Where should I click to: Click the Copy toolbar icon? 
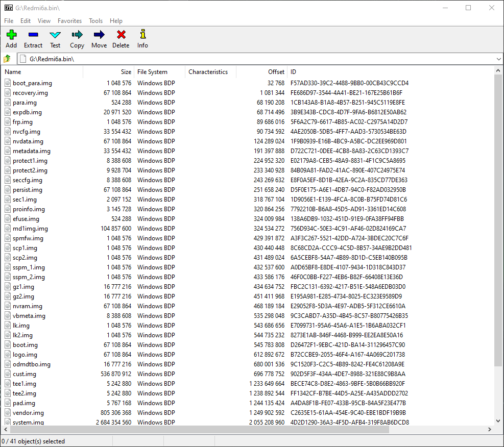[x=77, y=35]
